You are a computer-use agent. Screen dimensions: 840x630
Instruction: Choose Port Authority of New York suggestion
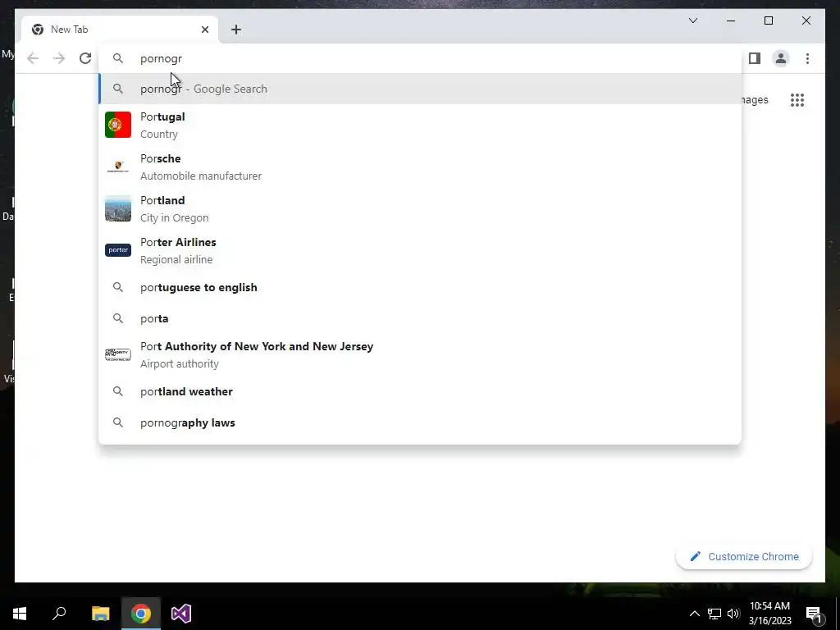pos(420,354)
